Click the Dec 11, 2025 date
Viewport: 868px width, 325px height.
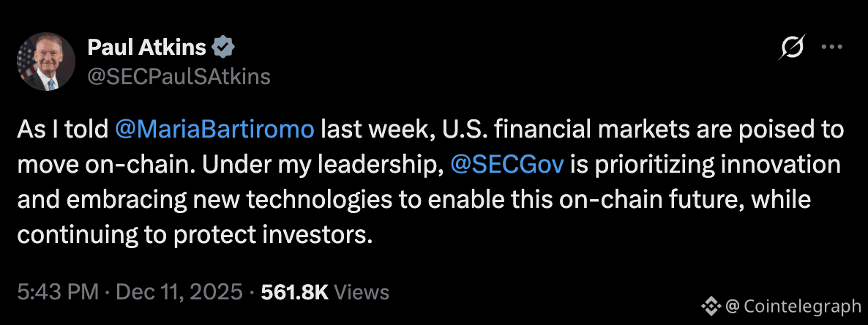click(178, 293)
